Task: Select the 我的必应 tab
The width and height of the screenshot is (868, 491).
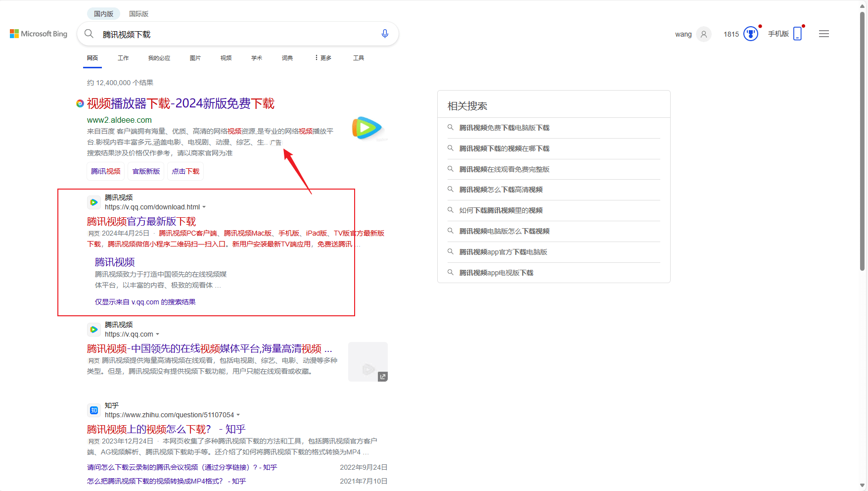Action: tap(159, 58)
